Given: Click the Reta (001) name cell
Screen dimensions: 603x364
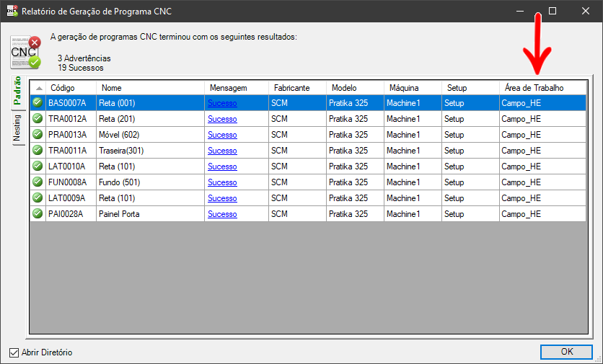Looking at the screenshot, I should click(150, 103).
